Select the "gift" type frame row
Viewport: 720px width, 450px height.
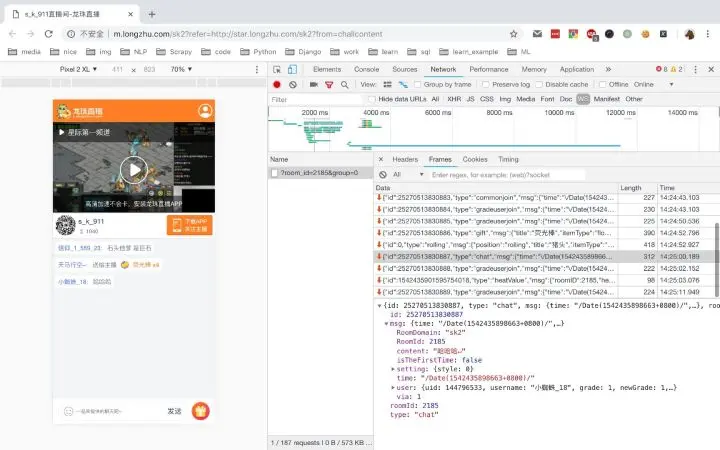coord(544,233)
